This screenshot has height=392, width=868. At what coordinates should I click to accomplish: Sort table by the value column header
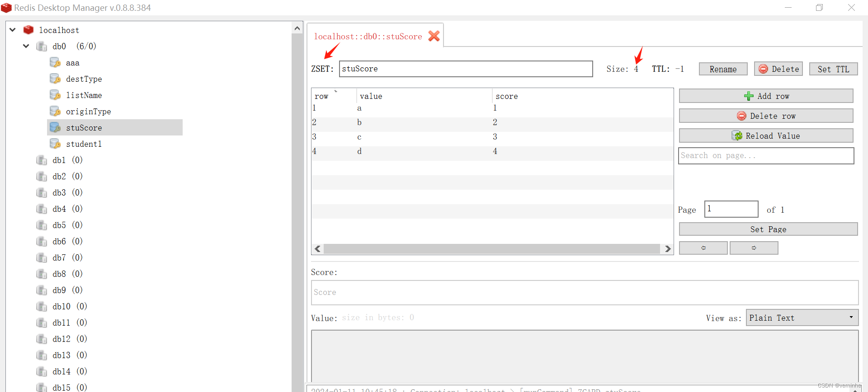click(x=425, y=96)
